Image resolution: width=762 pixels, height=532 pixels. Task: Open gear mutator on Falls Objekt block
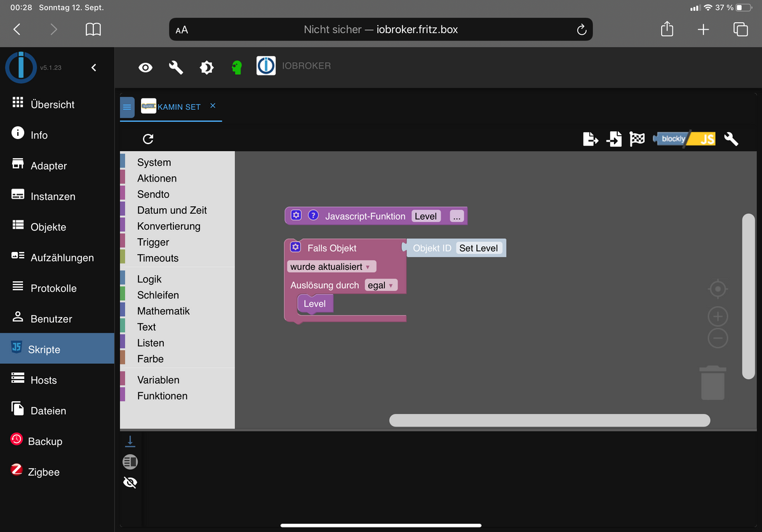pos(295,247)
